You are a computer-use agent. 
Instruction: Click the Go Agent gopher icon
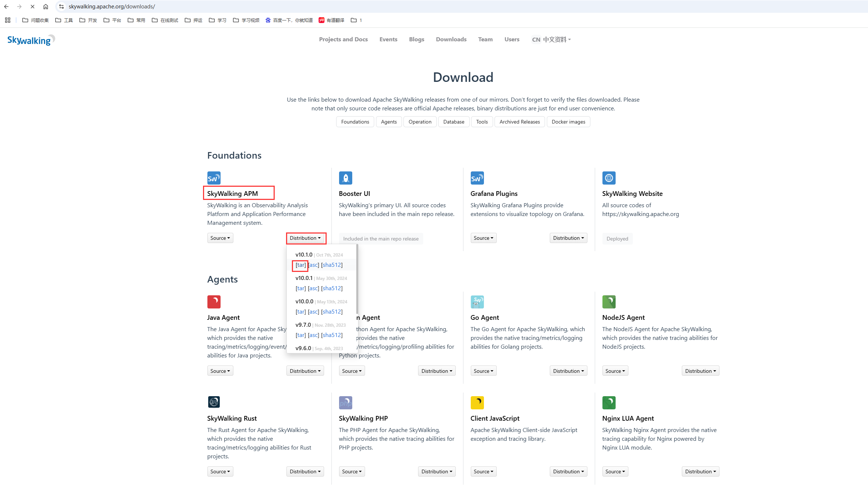pos(477,302)
